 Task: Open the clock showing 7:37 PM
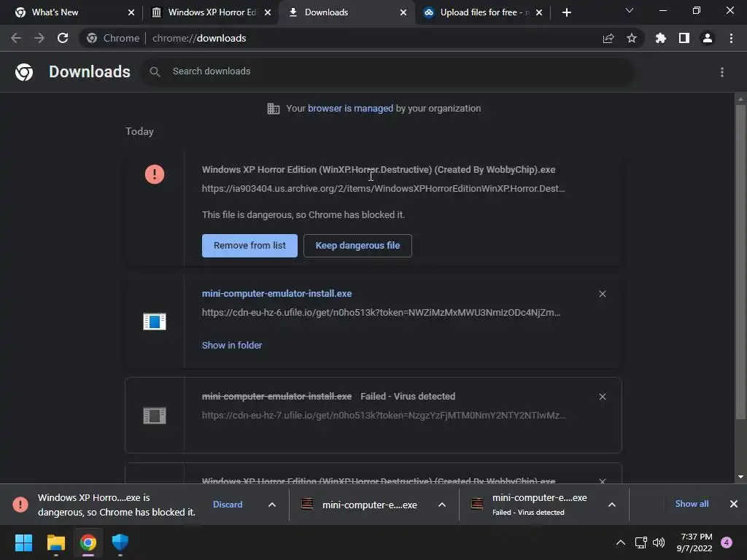[x=694, y=542]
